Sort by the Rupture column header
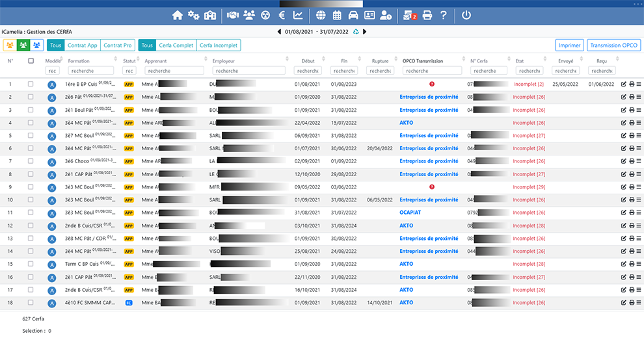The height and width of the screenshot is (338, 644). point(380,61)
